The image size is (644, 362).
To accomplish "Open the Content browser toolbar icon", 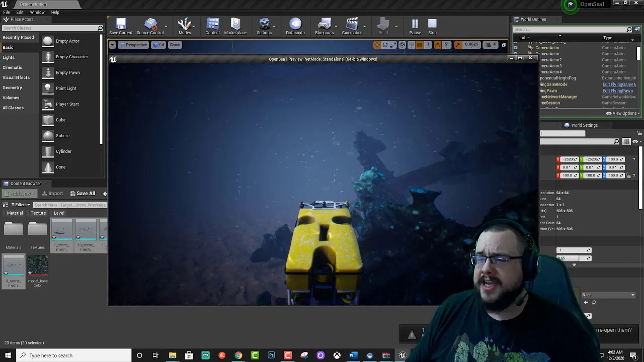I will coord(213,24).
